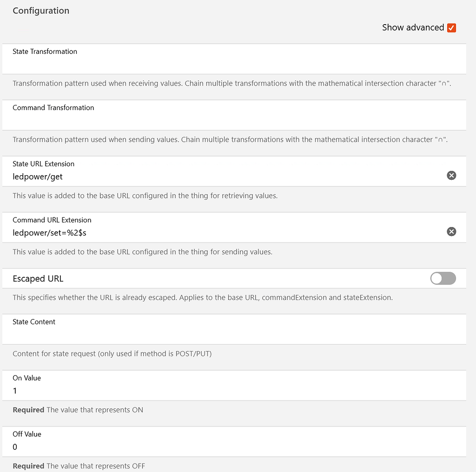This screenshot has width=476, height=472.
Task: Click the Off Value showing 0
Action: 14,447
